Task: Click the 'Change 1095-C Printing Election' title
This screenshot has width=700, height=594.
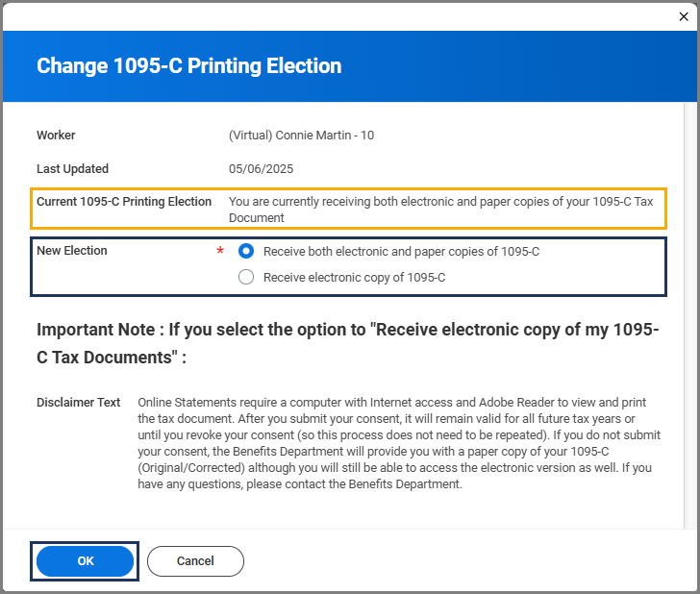Action: tap(188, 66)
